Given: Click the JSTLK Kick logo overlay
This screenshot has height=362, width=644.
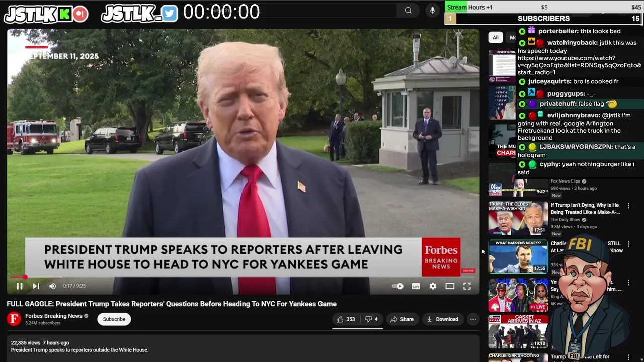Looking at the screenshot, I should click(45, 14).
